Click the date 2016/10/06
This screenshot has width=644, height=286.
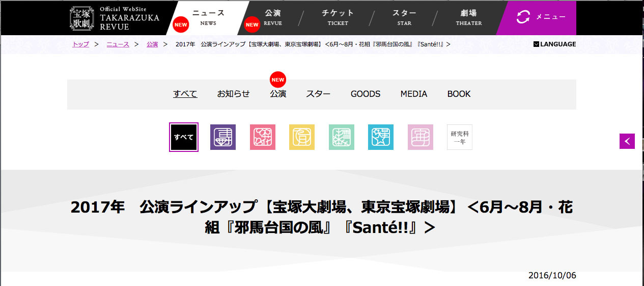552,275
